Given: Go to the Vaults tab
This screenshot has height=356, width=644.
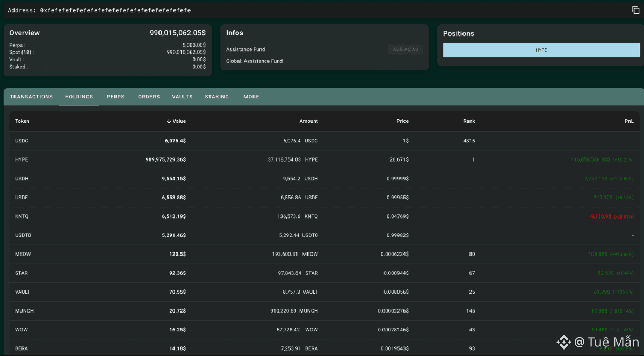Looking at the screenshot, I should click(182, 97).
